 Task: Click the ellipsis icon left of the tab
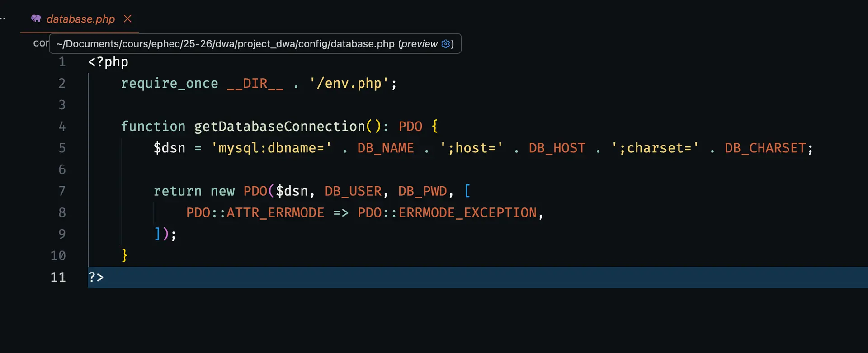pyautogui.click(x=3, y=19)
